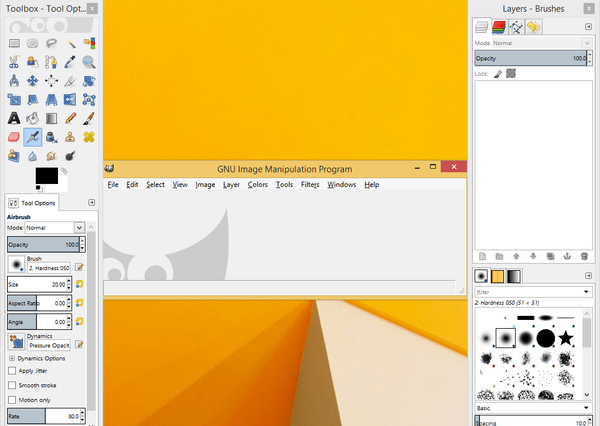Select the Paths tool
Screen dimensions: 600x426
51,62
